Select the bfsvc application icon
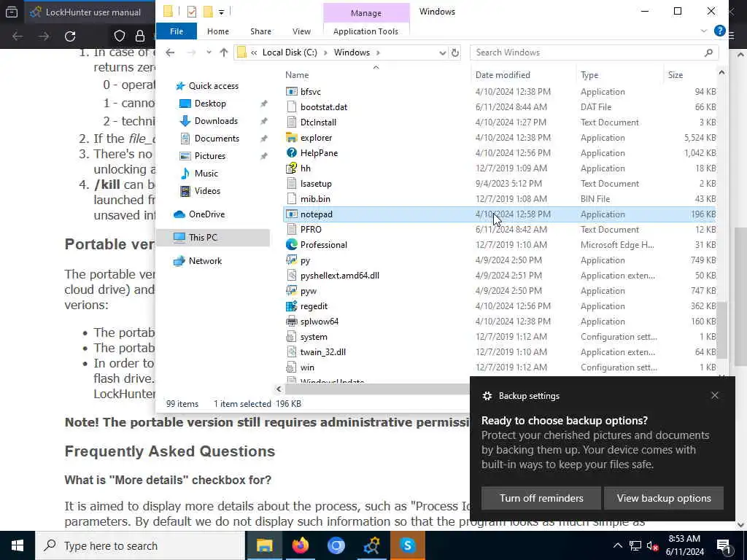Image resolution: width=747 pixels, height=560 pixels. (292, 91)
